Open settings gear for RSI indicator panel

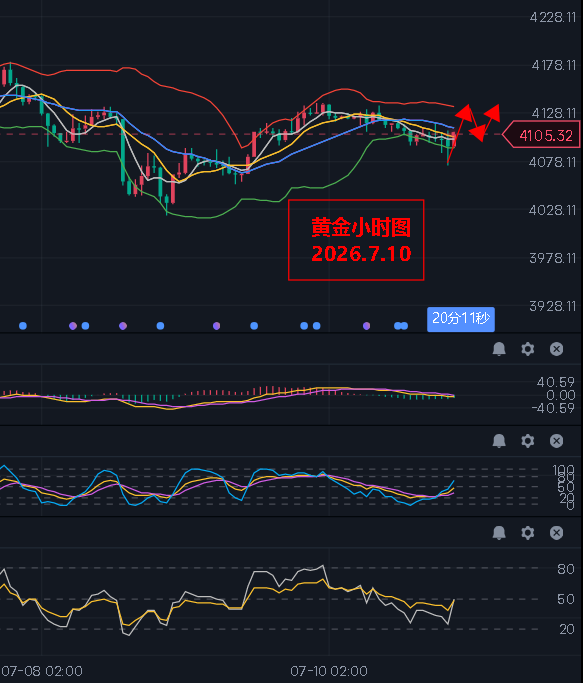point(528,533)
